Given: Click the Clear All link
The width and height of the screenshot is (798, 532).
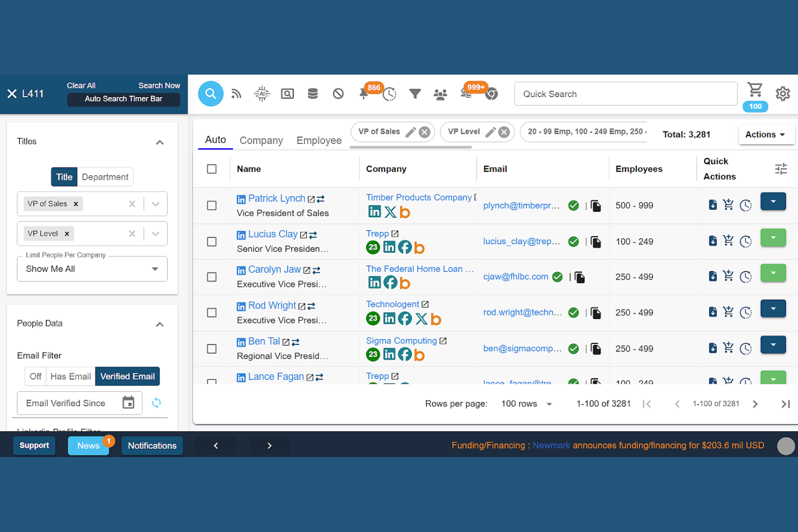Looking at the screenshot, I should click(x=81, y=85).
